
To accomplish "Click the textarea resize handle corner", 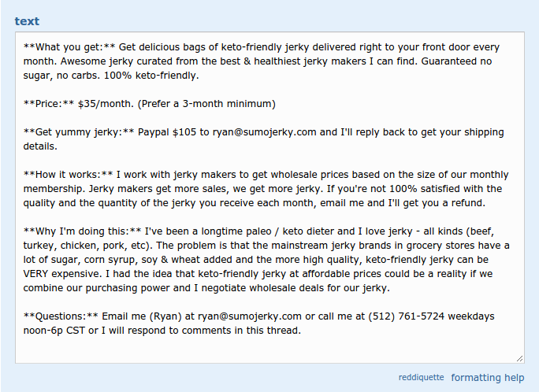I will point(519,358).
